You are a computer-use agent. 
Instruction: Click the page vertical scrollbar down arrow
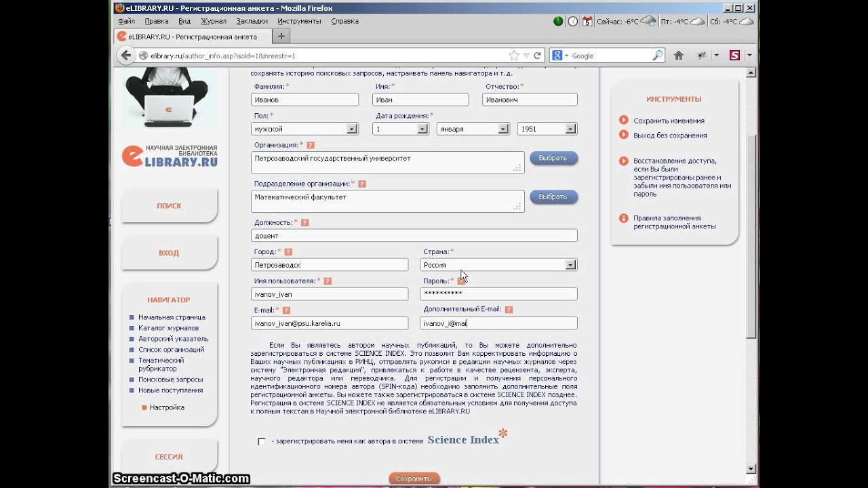click(x=751, y=469)
